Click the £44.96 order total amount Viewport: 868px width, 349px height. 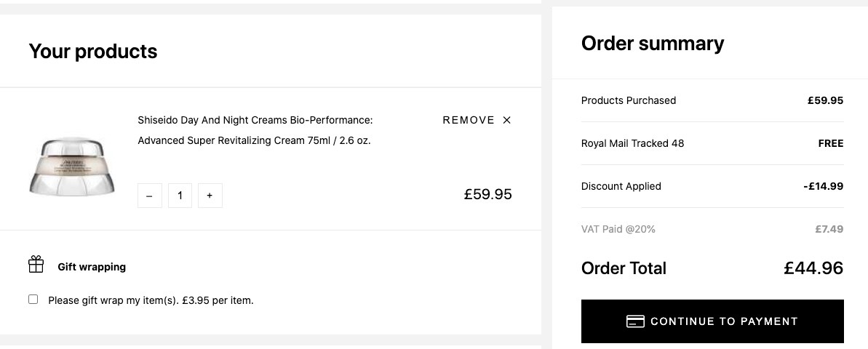click(813, 268)
